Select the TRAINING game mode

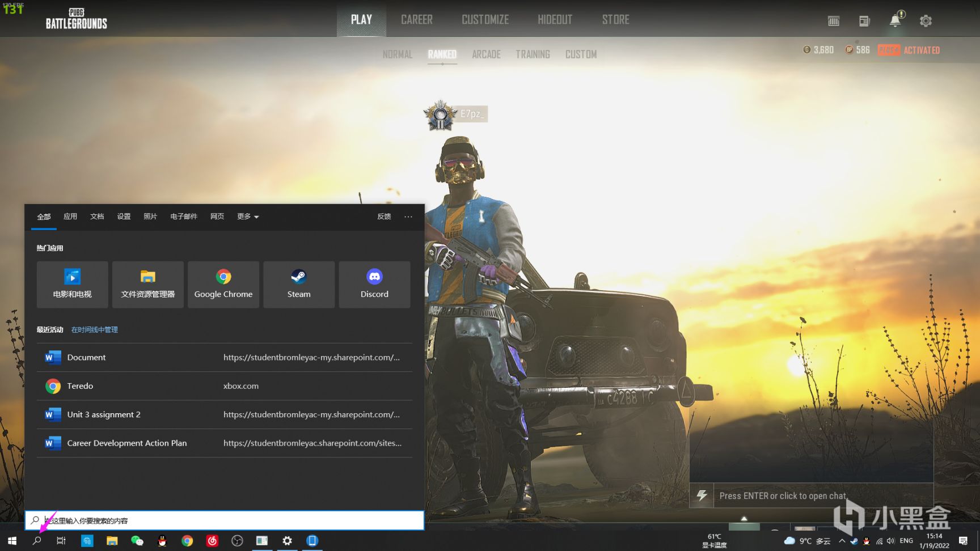[533, 54]
